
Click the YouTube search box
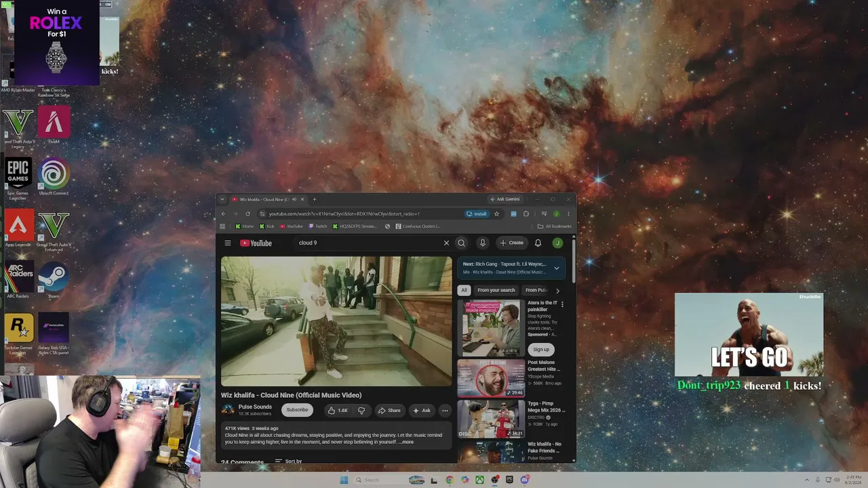[370, 243]
